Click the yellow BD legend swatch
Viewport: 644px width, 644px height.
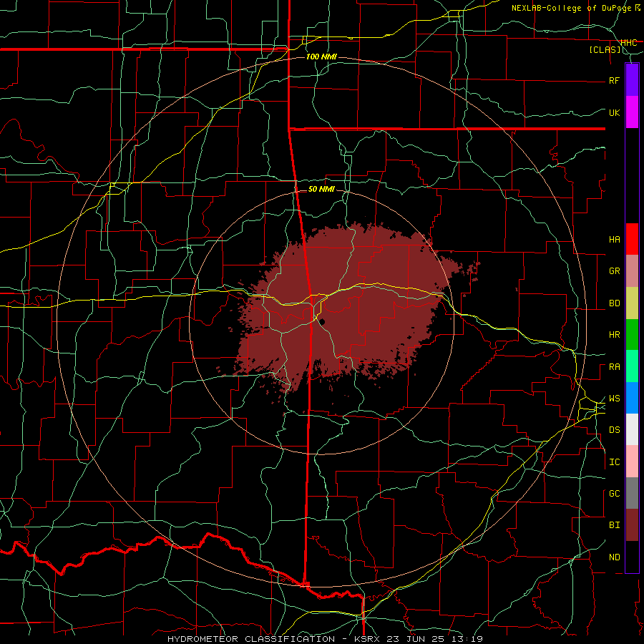(x=632, y=303)
